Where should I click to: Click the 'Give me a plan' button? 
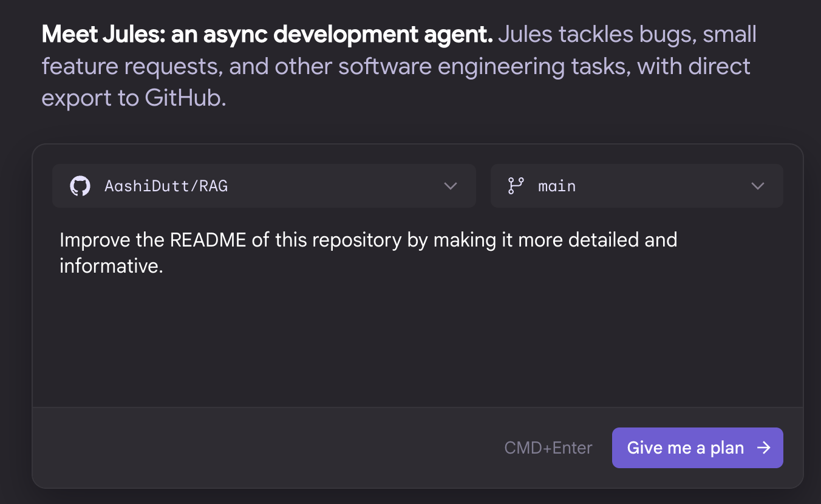698,448
